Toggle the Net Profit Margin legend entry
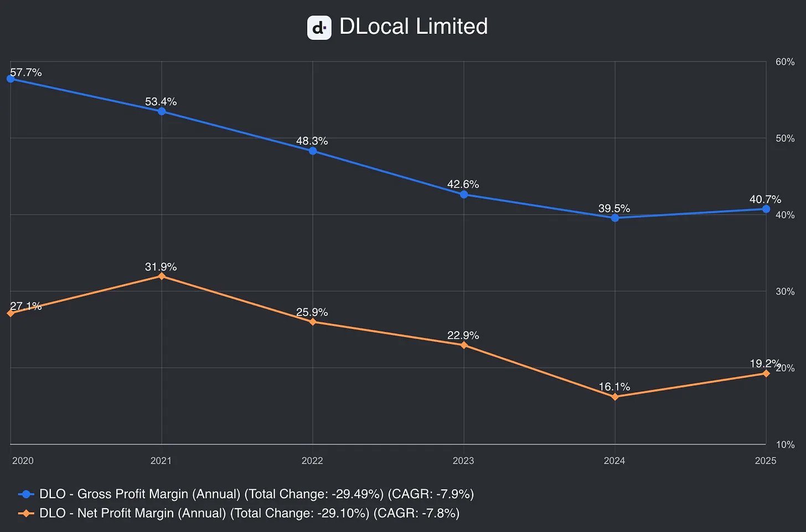Image resolution: width=806 pixels, height=532 pixels. [x=239, y=513]
